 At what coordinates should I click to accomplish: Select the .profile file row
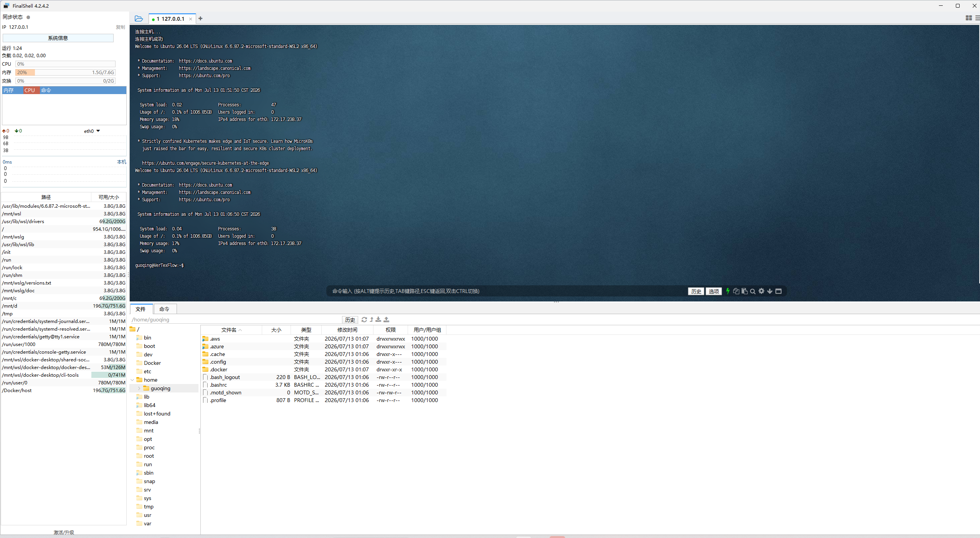pyautogui.click(x=324, y=400)
